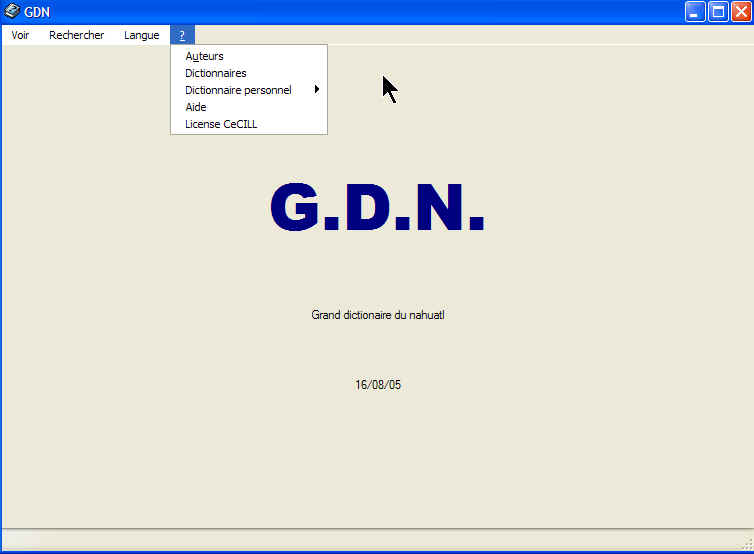This screenshot has width=754, height=554.
Task: Click the status bar at window bottom
Action: (x=377, y=540)
